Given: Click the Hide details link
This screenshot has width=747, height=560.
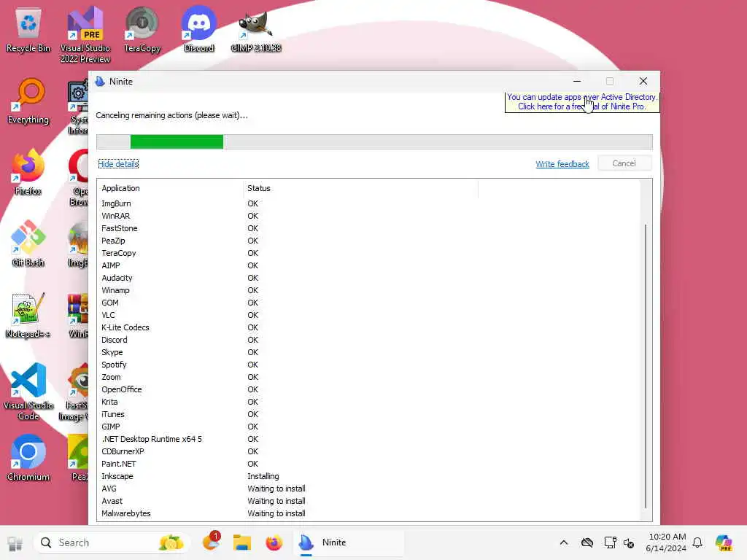Looking at the screenshot, I should (x=118, y=164).
